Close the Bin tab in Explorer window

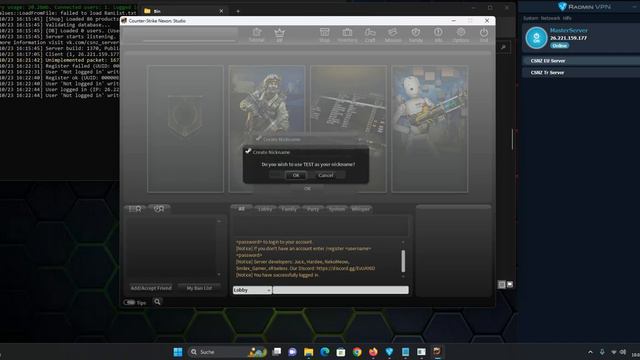tap(221, 11)
